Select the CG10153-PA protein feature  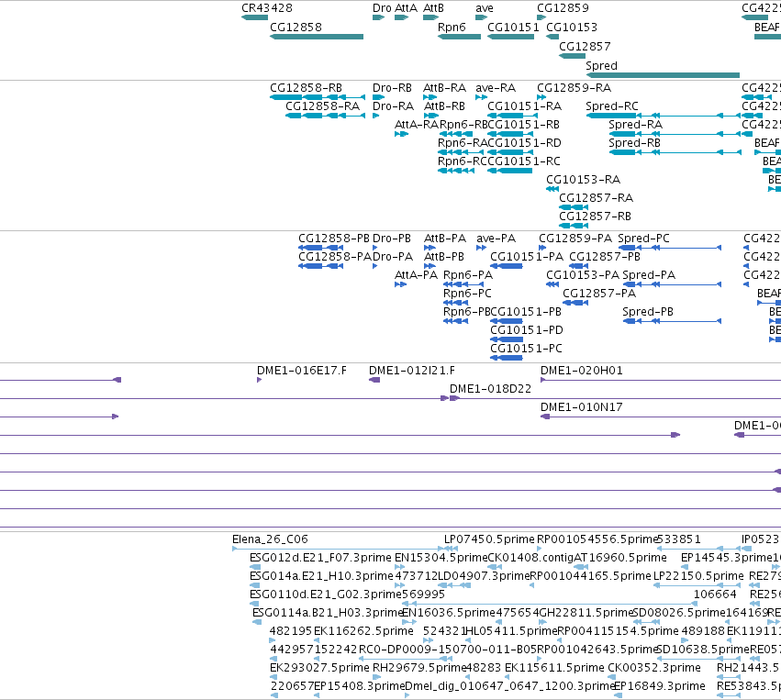[x=552, y=284]
